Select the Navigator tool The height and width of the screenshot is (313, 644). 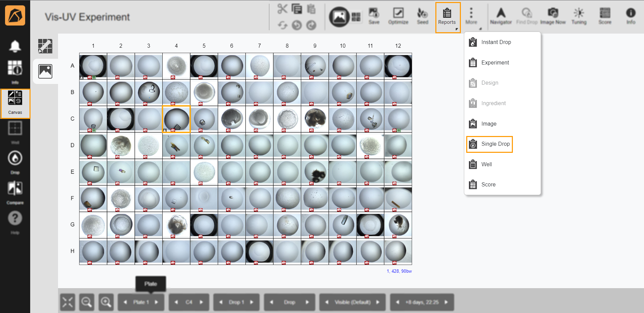pyautogui.click(x=501, y=15)
